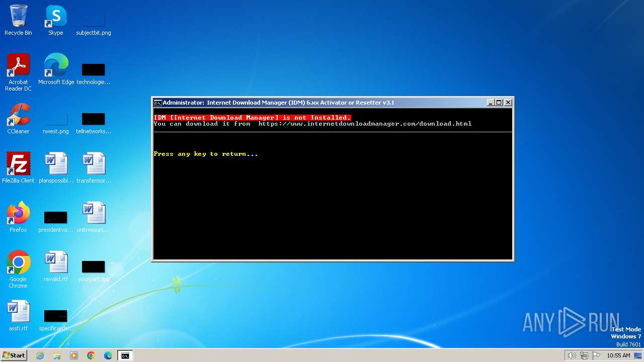644x362 pixels.
Task: Select revalid.rtf document on desktop
Action: 56,266
